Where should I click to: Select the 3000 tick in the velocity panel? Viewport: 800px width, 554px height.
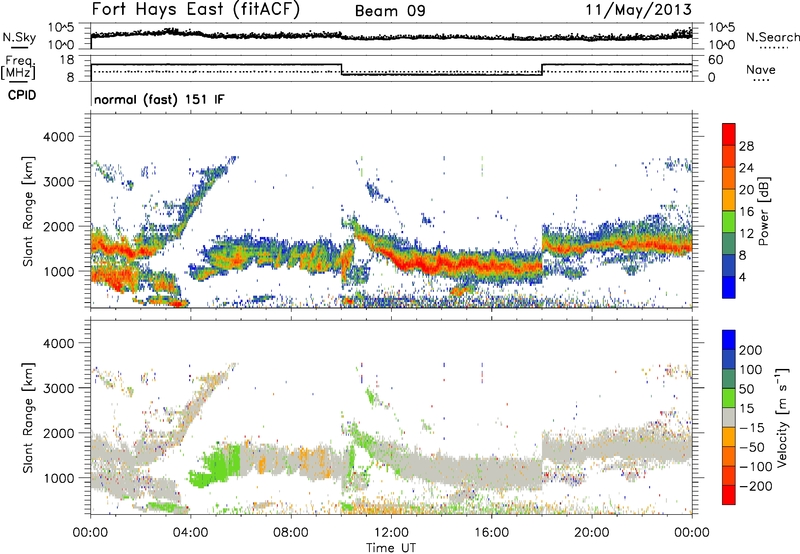[58, 388]
